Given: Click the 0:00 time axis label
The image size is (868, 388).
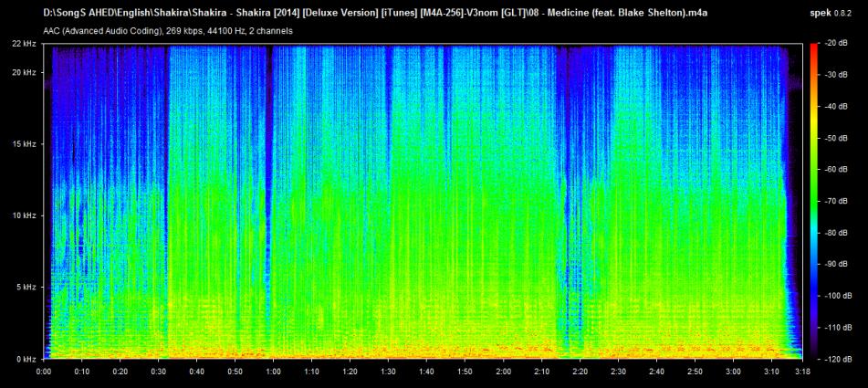Looking at the screenshot, I should pos(44,372).
